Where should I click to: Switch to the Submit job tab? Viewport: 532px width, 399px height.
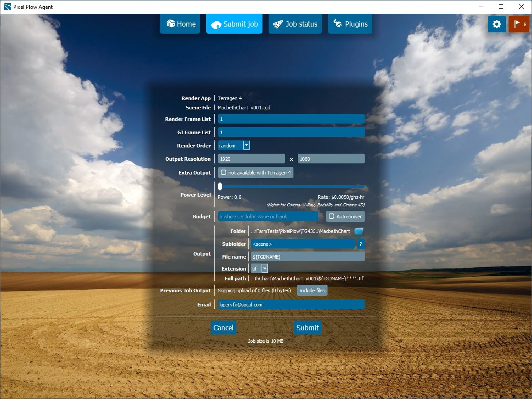(x=234, y=24)
